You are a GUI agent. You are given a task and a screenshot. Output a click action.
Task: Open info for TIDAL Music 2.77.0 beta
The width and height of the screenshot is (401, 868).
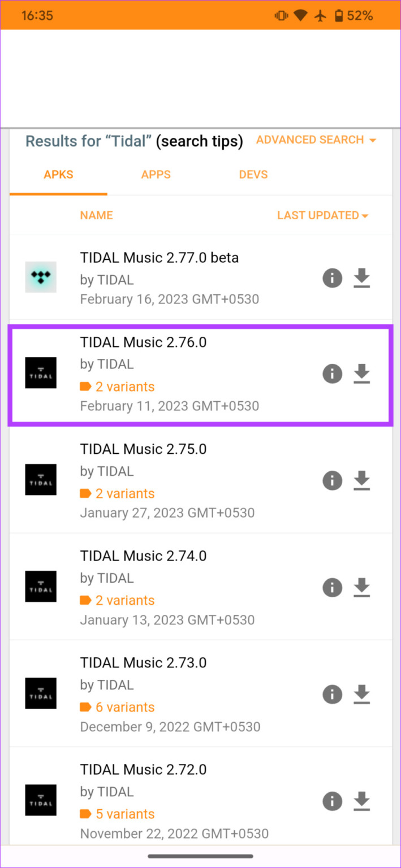[x=333, y=278]
